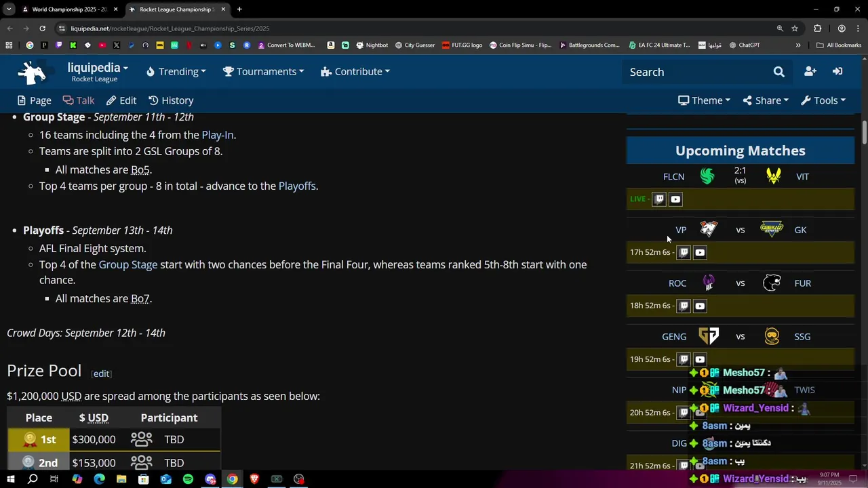
Task: Launch Spotify from the taskbar
Action: pyautogui.click(x=188, y=479)
